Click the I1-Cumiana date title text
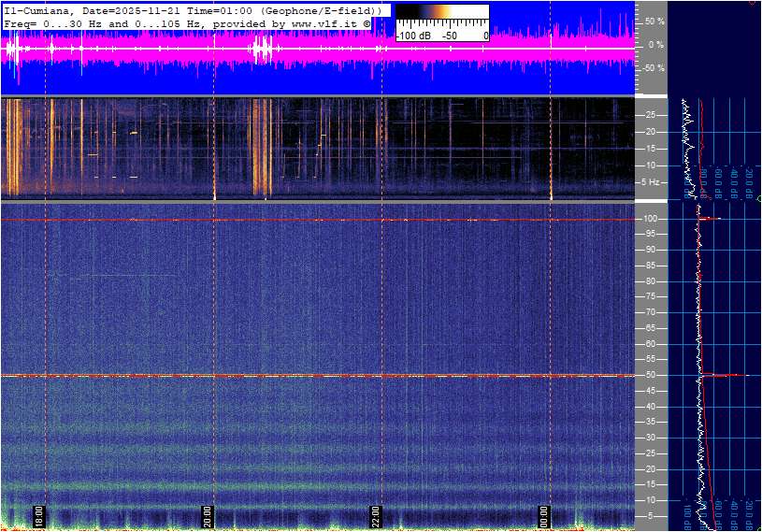 tap(192, 9)
